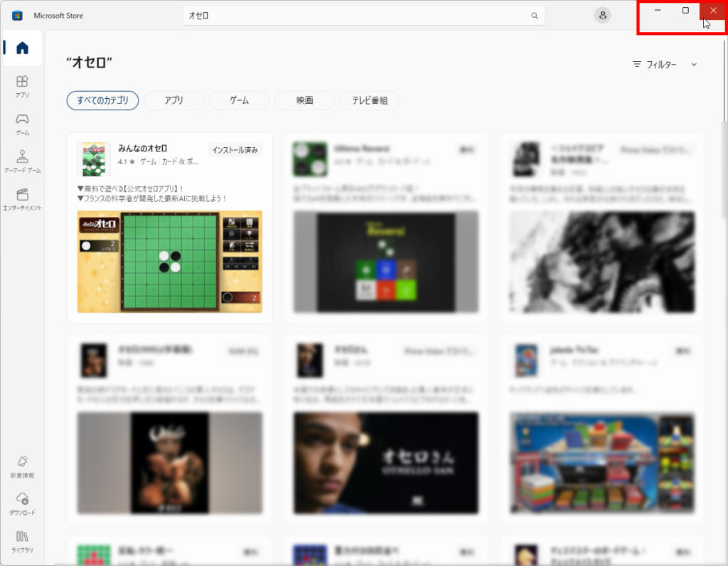This screenshot has height=566, width=728.
Task: Open アーケード ゲーム in sidebar
Action: [22, 161]
